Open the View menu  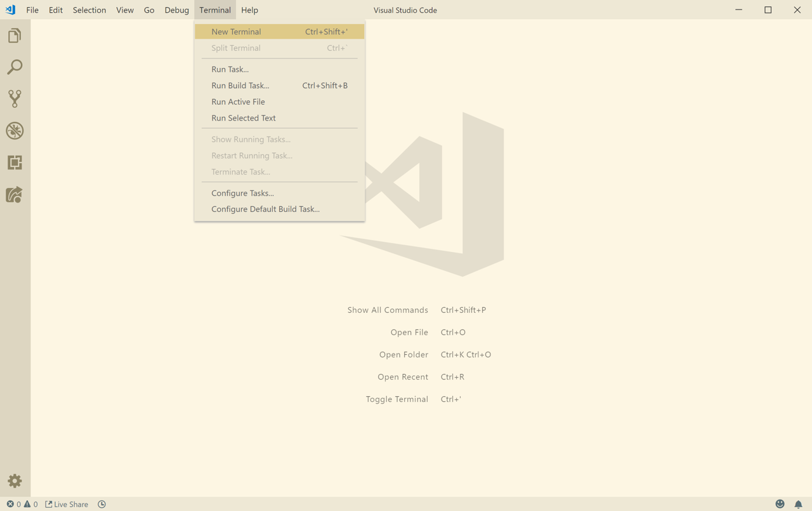click(x=125, y=10)
